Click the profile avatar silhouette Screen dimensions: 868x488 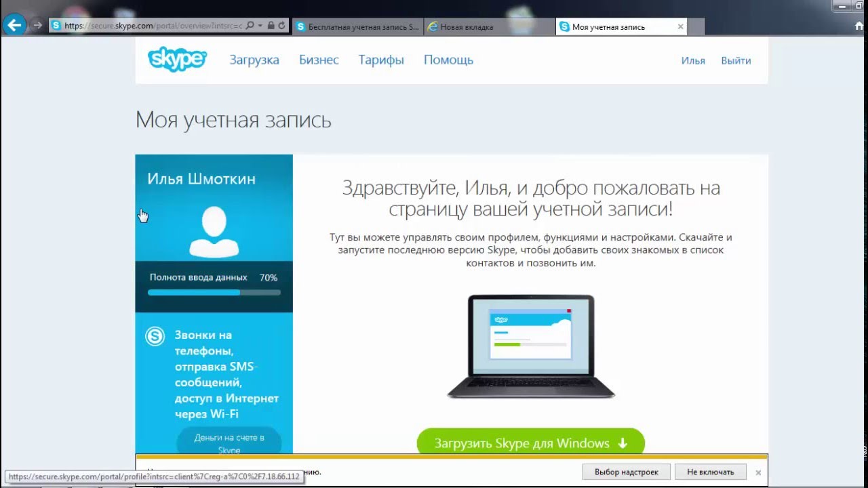pyautogui.click(x=214, y=232)
